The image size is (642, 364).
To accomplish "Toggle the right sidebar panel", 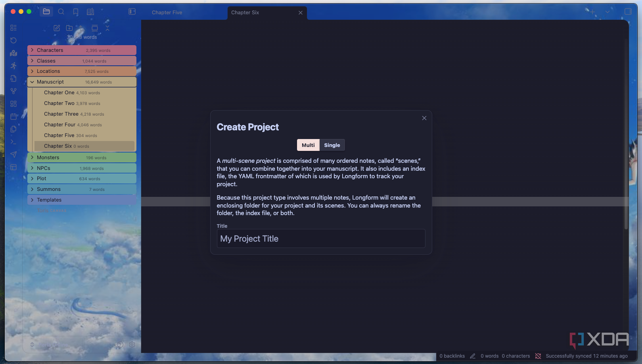I will [x=628, y=11].
